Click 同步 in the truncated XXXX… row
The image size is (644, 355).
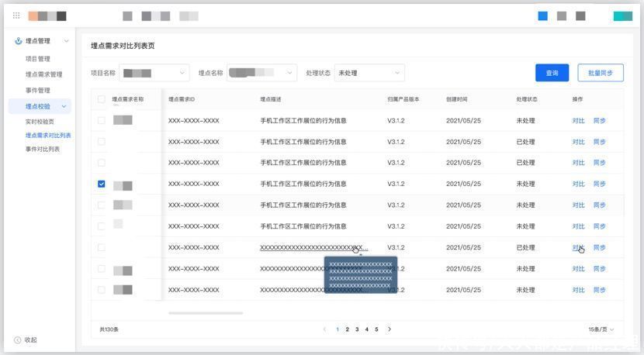[599, 247]
